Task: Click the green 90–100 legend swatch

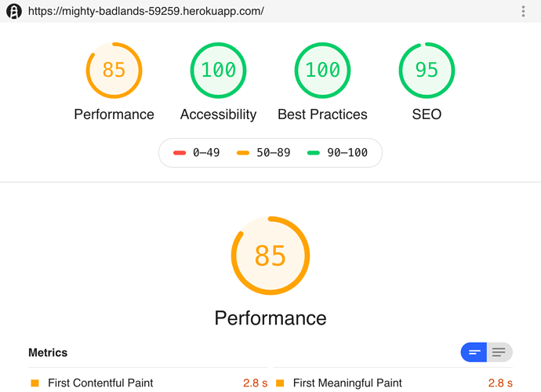Action: [314, 153]
